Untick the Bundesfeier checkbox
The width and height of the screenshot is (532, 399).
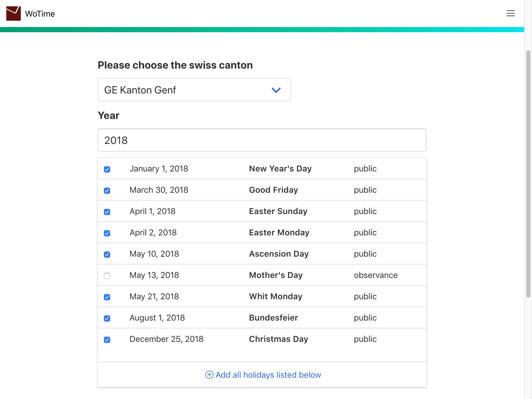coord(107,318)
